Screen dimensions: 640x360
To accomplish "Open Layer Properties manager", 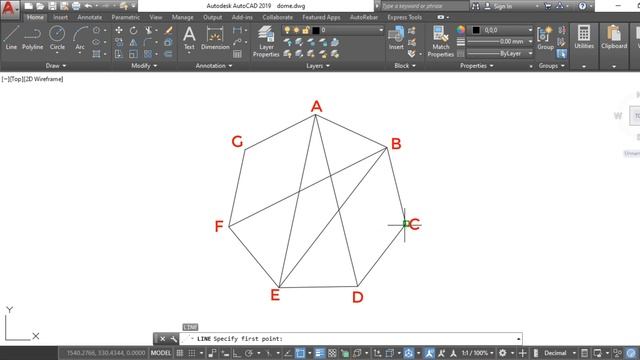I will pos(266,41).
